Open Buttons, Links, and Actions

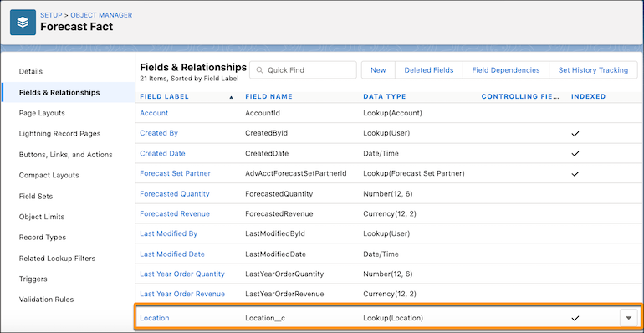coord(66,155)
